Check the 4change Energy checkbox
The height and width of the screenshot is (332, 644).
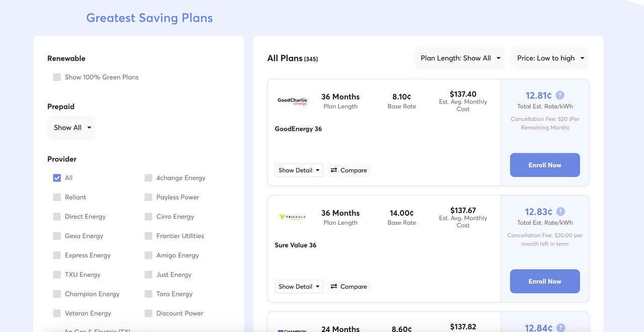point(148,178)
